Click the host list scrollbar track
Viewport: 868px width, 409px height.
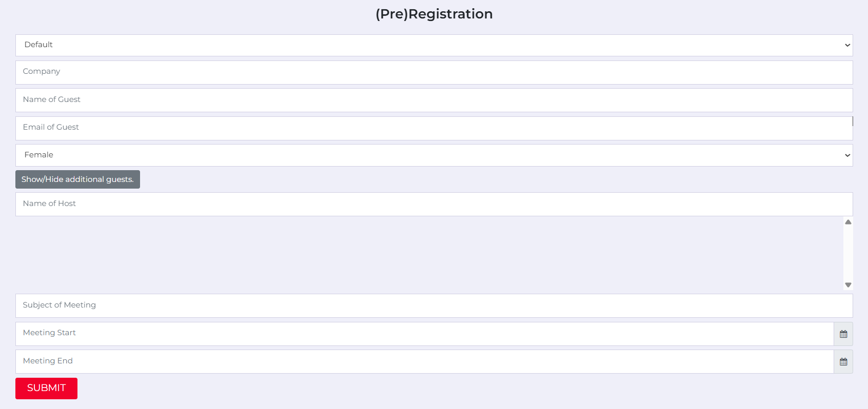[x=848, y=254]
